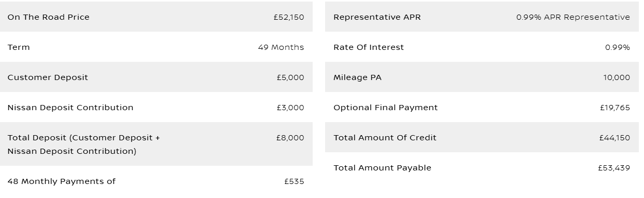
Task: Click the Rate Of Interest label
Action: point(369,47)
